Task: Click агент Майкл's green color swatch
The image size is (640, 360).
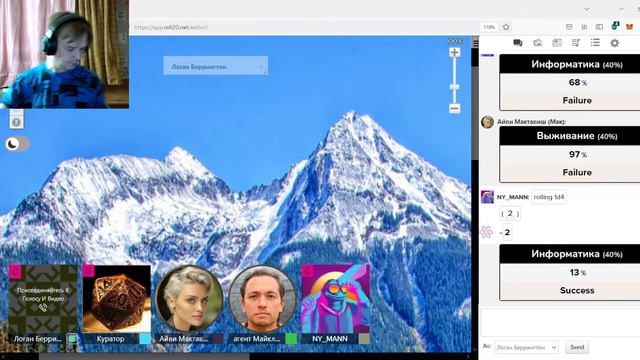Action: coord(291,338)
